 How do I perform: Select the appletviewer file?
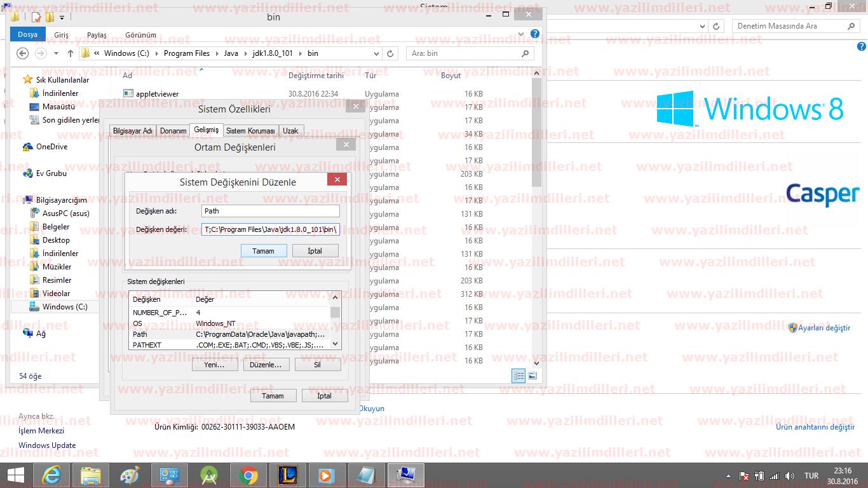[157, 94]
